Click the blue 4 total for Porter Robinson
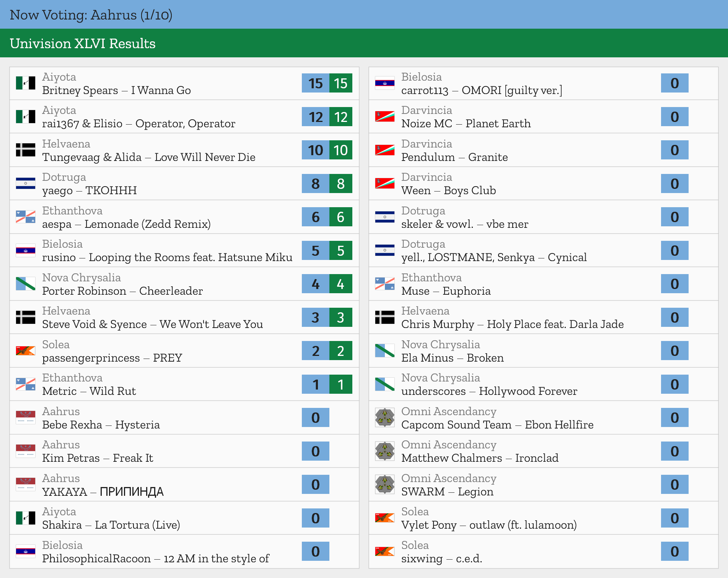The width and height of the screenshot is (728, 578). 316,284
